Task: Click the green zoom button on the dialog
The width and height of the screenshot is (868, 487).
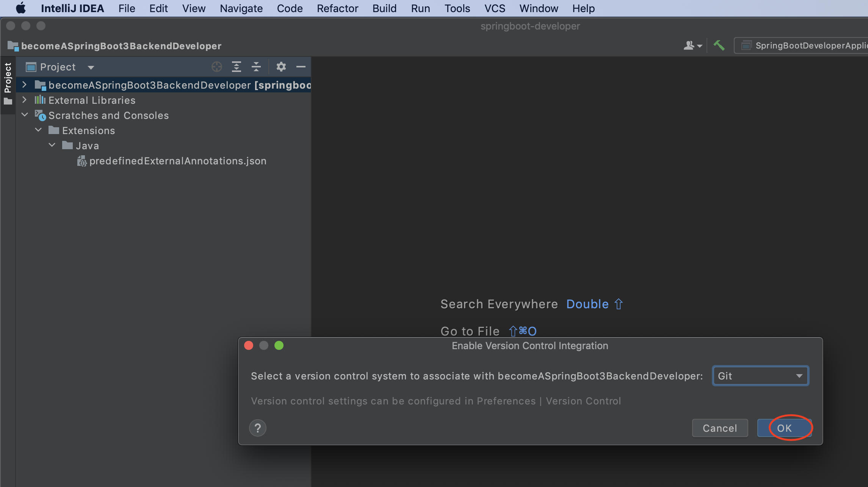Action: [279, 345]
